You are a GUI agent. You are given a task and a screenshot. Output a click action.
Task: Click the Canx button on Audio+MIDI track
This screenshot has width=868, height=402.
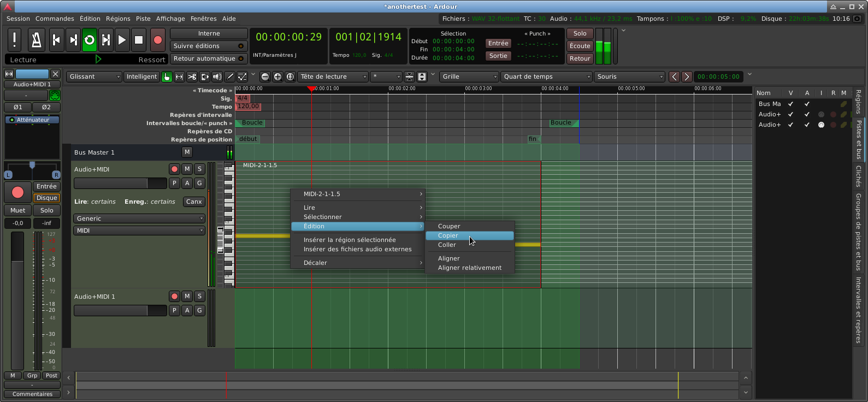194,202
